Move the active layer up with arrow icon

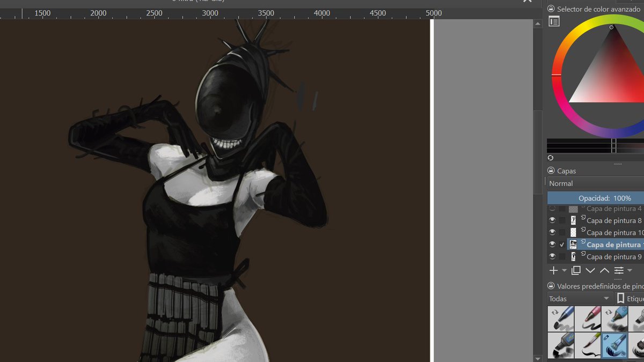coord(604,270)
